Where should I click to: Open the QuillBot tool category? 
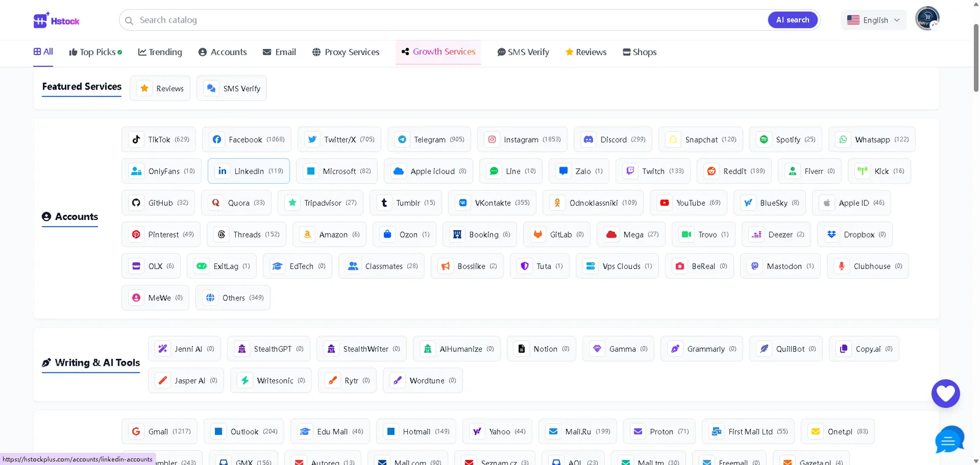point(786,349)
